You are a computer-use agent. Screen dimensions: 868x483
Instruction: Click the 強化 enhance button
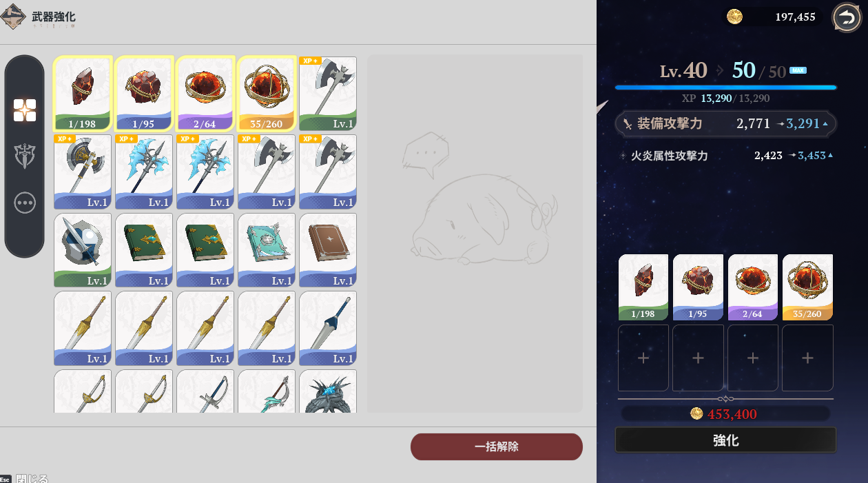coord(725,440)
